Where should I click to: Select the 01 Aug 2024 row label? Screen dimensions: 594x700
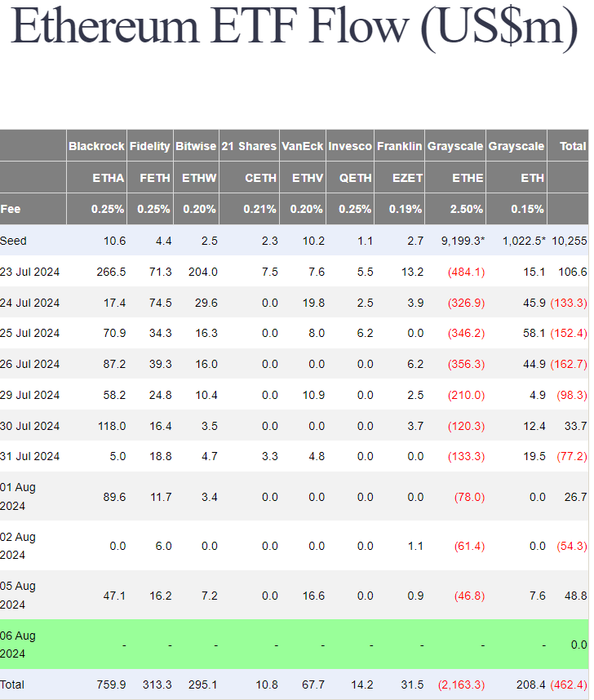point(18,496)
